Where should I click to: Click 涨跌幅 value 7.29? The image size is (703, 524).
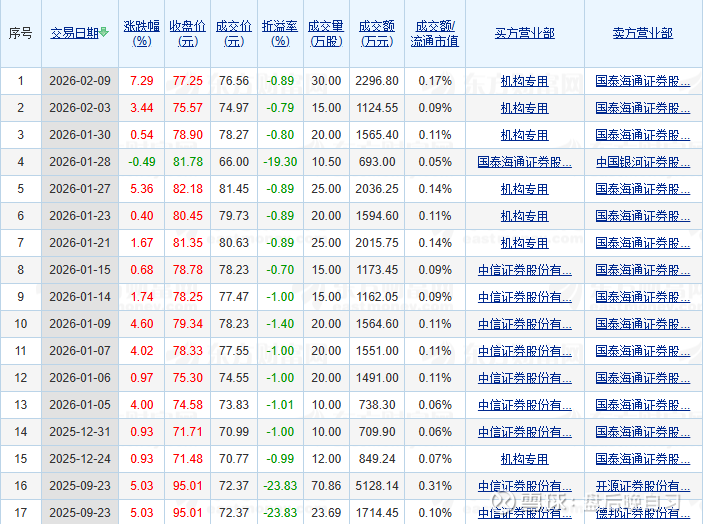(142, 81)
